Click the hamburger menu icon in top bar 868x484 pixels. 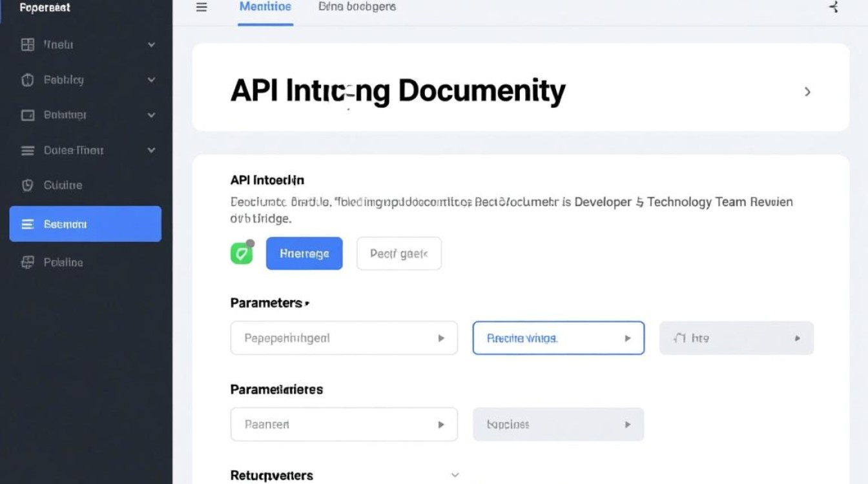pyautogui.click(x=201, y=7)
